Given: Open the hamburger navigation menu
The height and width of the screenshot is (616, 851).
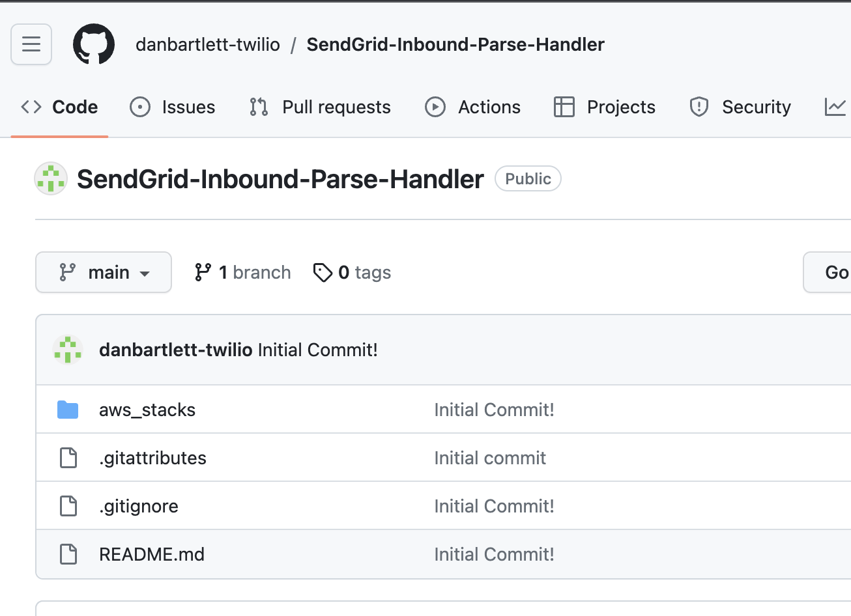Looking at the screenshot, I should pos(31,44).
